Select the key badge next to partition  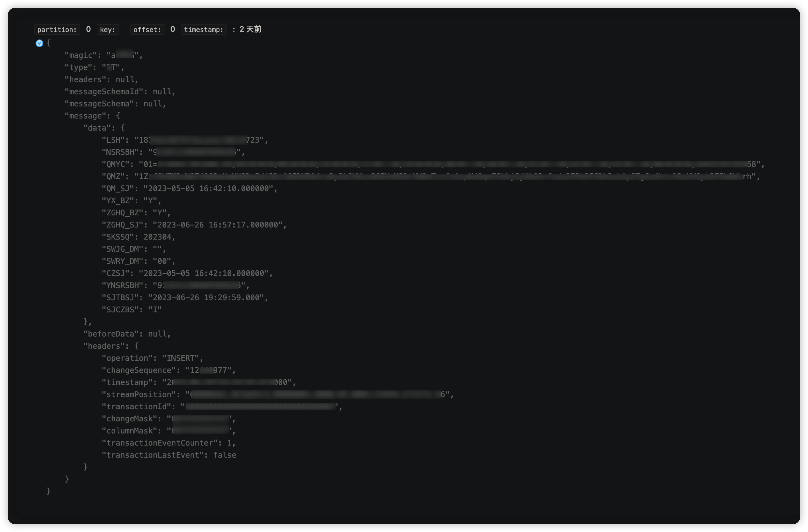click(x=107, y=30)
